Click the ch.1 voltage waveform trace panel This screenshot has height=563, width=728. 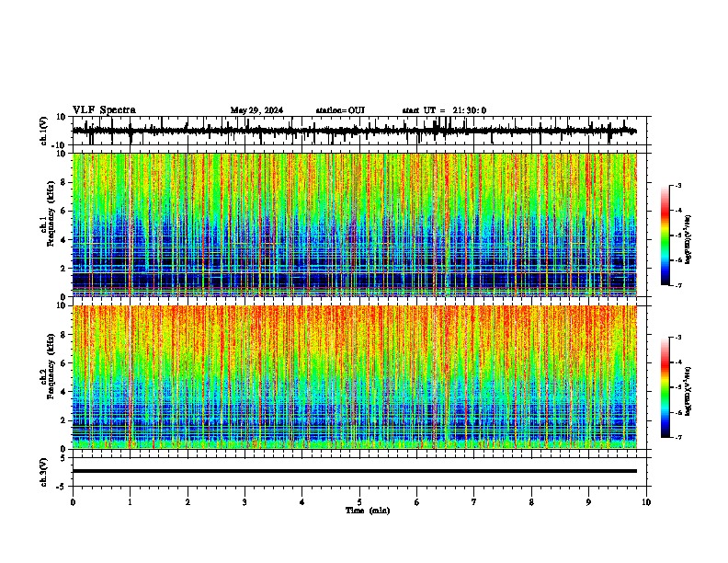point(359,131)
